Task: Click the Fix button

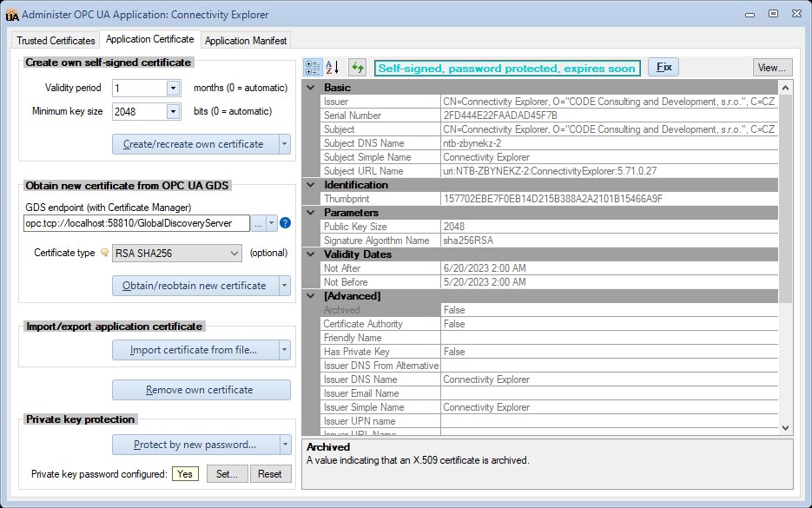Action: pyautogui.click(x=663, y=68)
